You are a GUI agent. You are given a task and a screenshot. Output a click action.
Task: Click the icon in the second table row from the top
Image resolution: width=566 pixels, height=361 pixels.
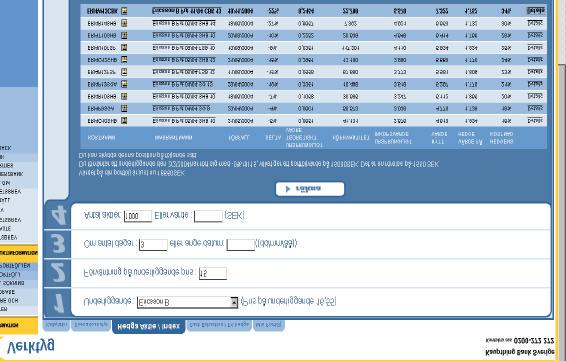click(x=124, y=23)
